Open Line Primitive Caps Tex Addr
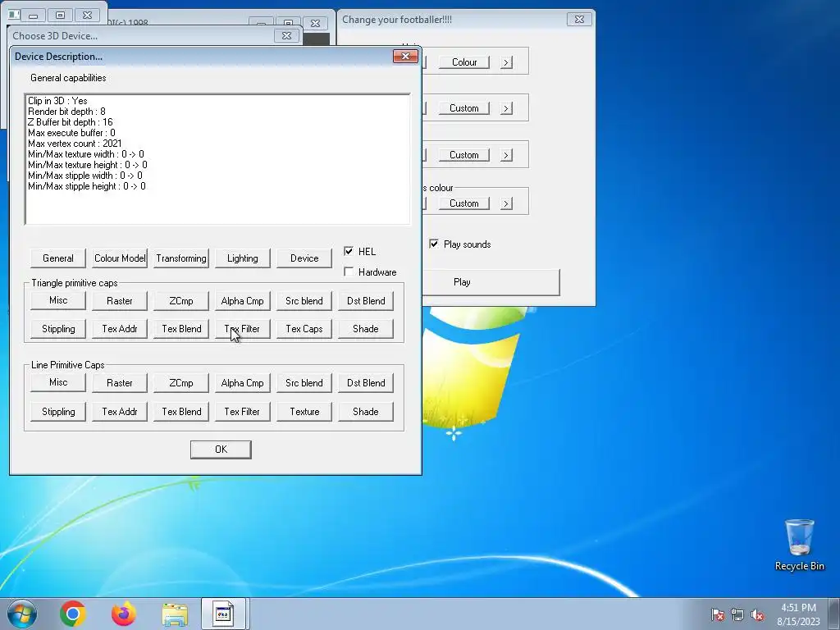 click(120, 412)
